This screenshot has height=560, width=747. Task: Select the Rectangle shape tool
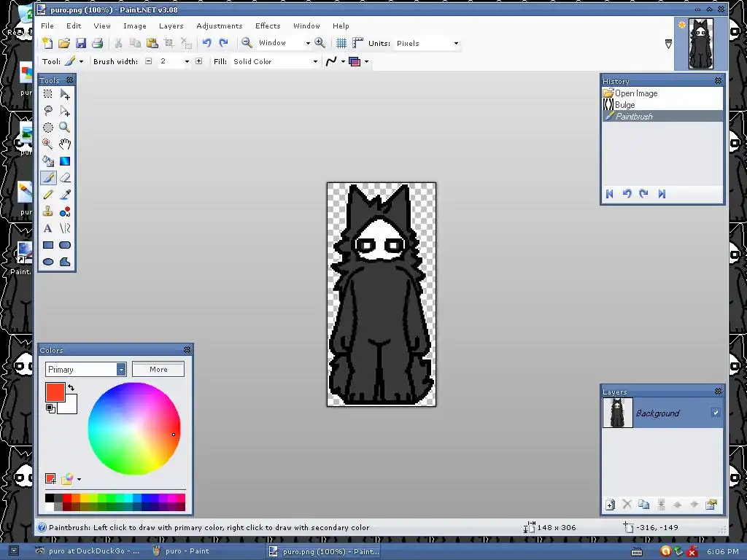click(48, 245)
